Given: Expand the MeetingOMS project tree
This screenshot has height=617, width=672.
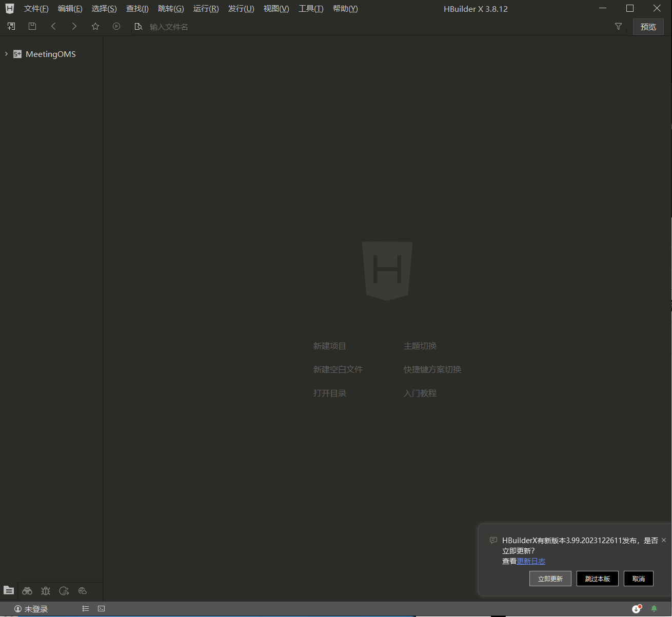Looking at the screenshot, I should point(6,54).
